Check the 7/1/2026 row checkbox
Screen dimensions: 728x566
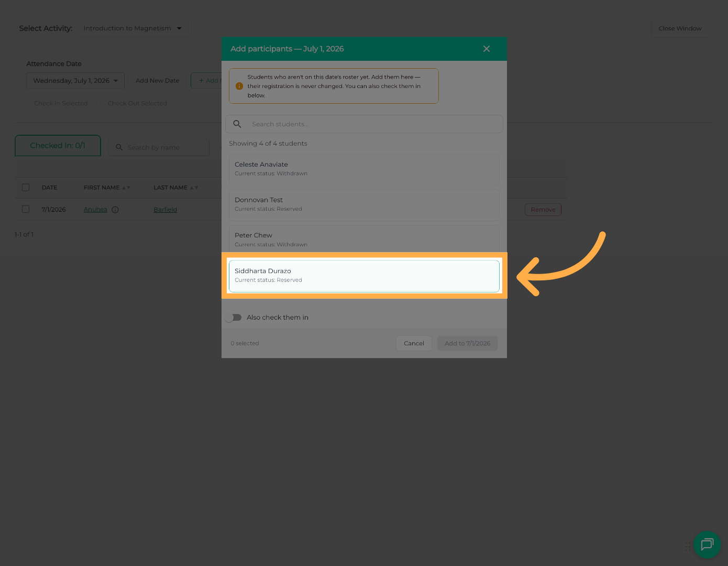(26, 209)
